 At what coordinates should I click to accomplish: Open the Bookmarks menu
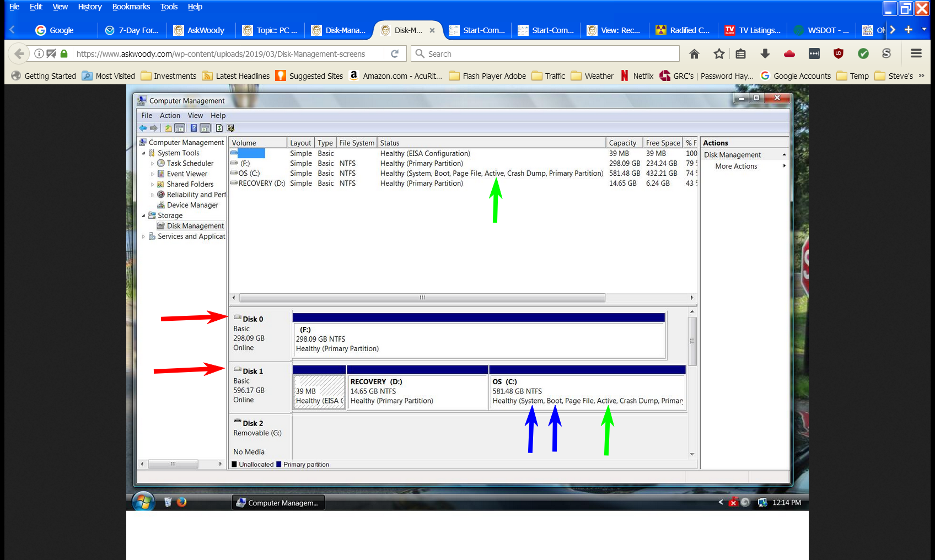point(131,7)
